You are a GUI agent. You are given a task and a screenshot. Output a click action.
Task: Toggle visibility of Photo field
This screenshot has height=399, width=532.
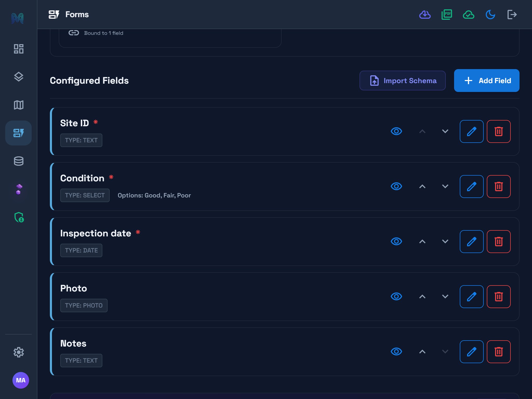pos(396,297)
